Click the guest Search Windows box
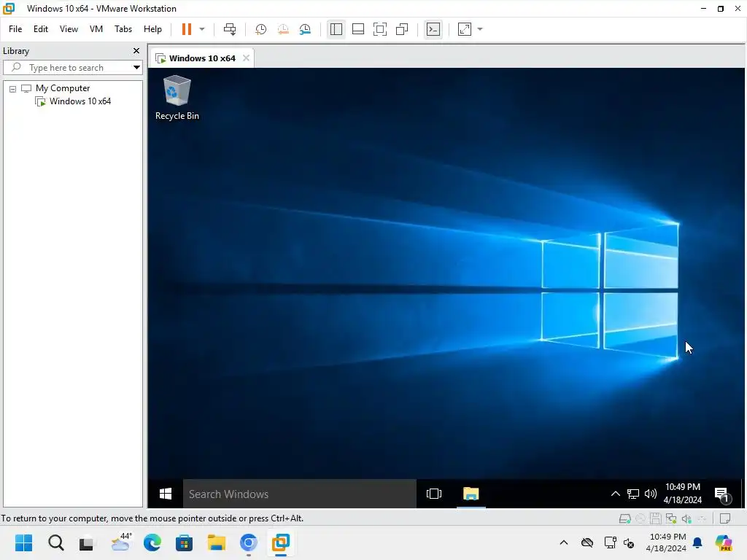This screenshot has width=747, height=560. [300, 494]
